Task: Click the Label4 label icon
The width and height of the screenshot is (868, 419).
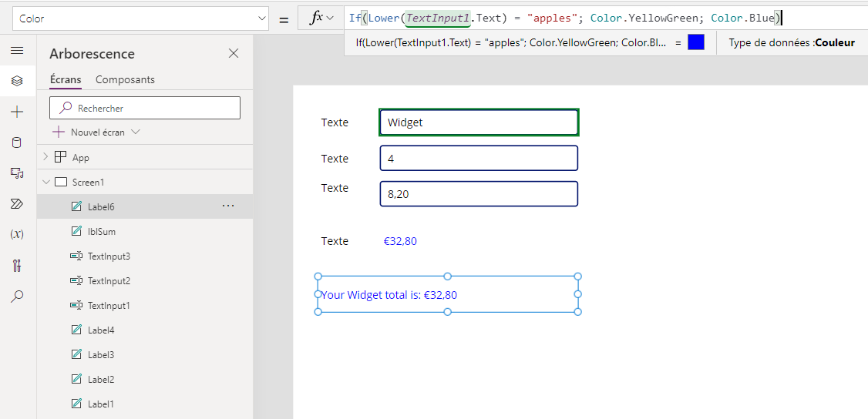Action: 76,330
